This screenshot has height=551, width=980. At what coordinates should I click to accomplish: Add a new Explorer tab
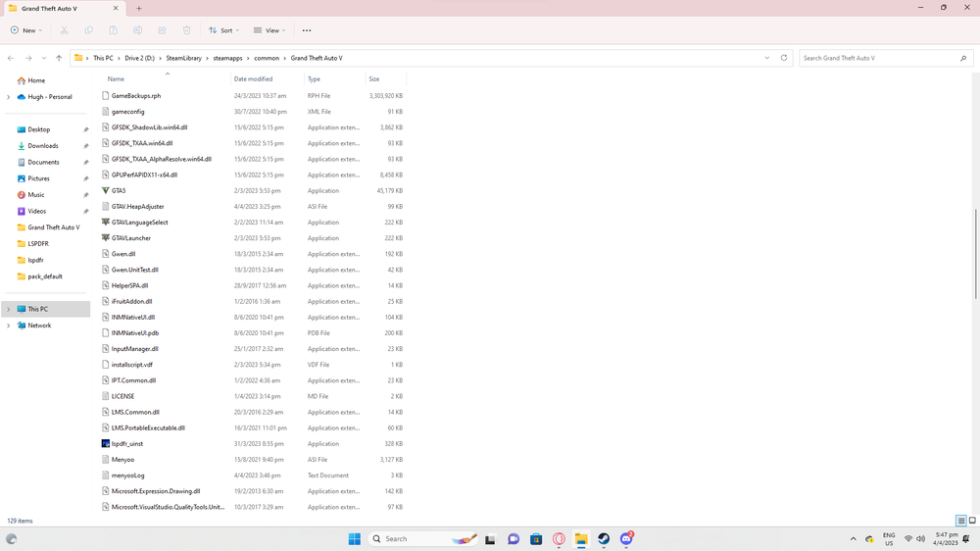point(139,8)
